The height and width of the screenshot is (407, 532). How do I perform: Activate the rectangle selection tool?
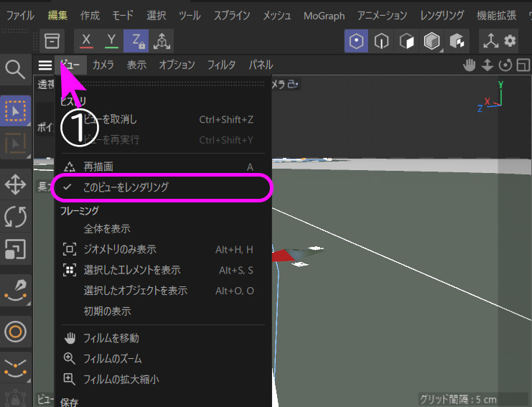(x=15, y=111)
